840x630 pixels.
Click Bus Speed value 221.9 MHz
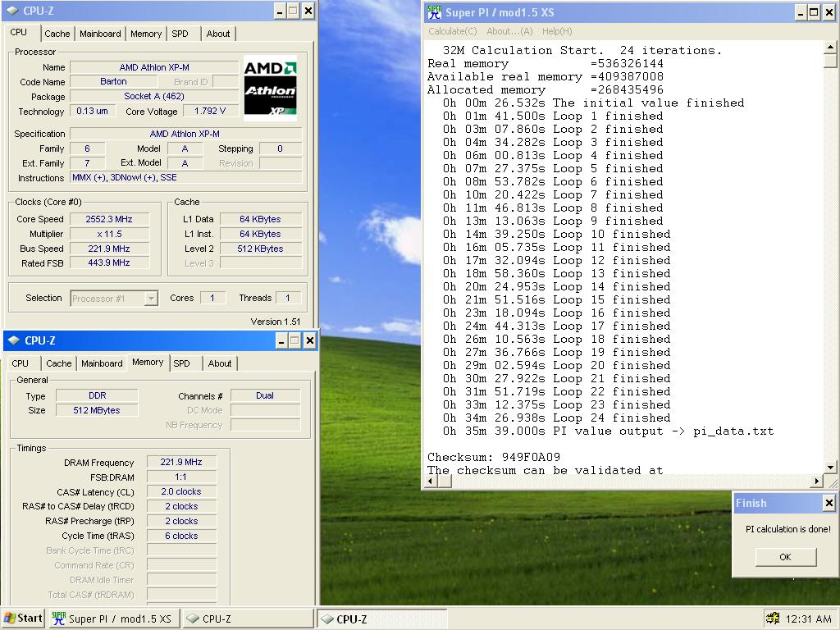pyautogui.click(x=109, y=249)
